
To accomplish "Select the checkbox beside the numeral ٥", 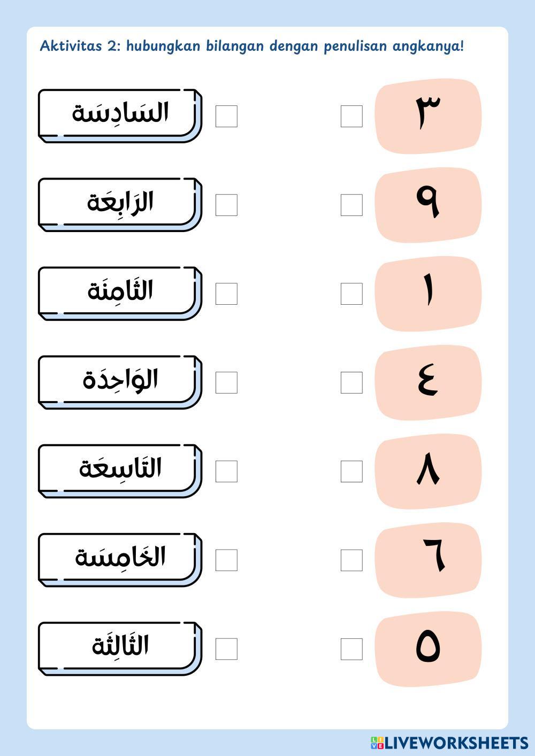I will pos(351,649).
